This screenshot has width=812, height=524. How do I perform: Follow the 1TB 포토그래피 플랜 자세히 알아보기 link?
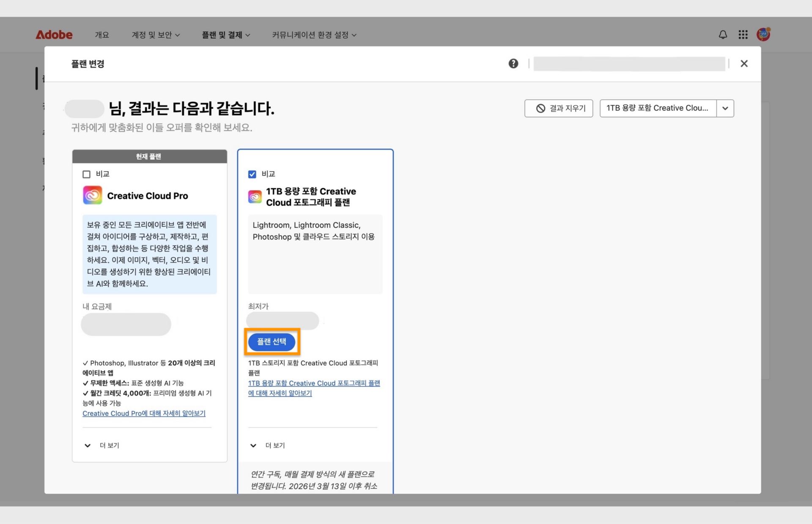pyautogui.click(x=314, y=388)
